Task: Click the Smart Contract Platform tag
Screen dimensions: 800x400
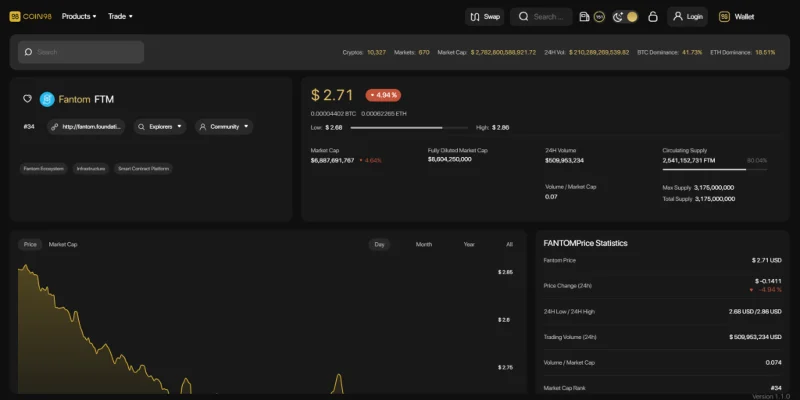Action: click(x=143, y=168)
